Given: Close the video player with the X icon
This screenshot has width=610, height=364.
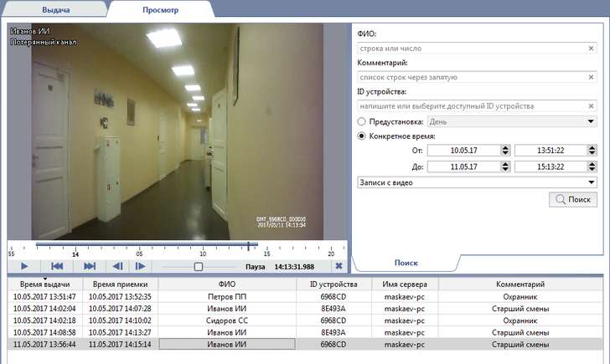Looking at the screenshot, I should click(339, 266).
